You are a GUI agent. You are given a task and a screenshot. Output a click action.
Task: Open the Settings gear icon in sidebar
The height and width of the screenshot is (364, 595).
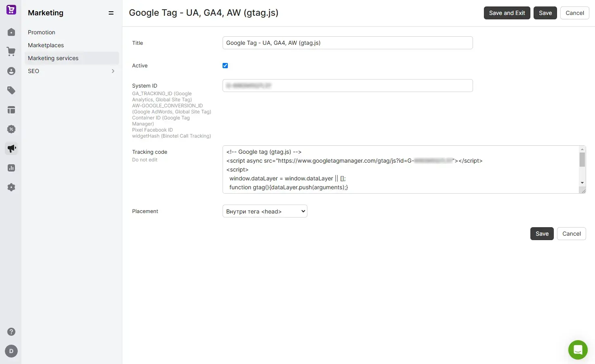click(11, 187)
